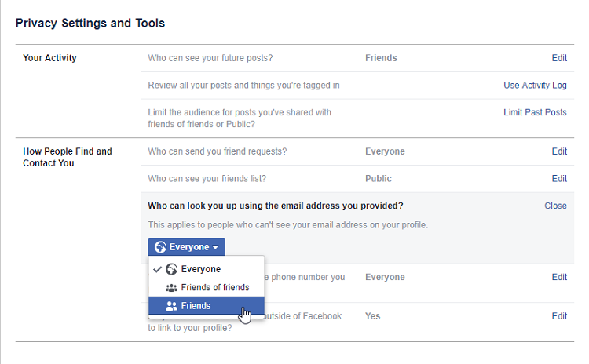Edit who can send you friend requests
The image size is (589, 364).
tap(559, 151)
